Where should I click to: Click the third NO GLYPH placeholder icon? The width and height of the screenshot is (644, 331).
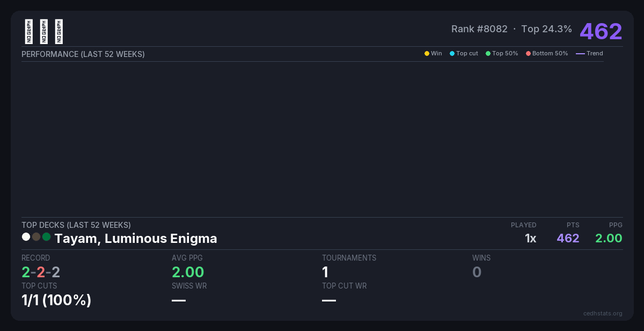[59, 32]
